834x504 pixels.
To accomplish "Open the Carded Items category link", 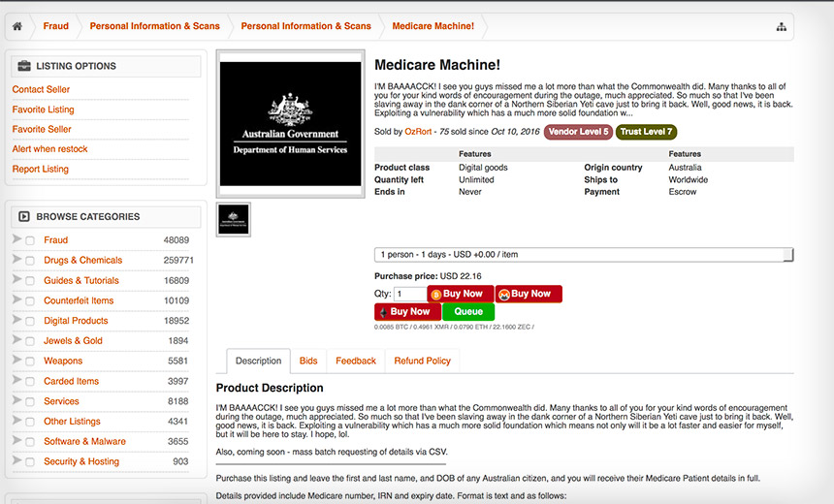I will click(x=71, y=381).
